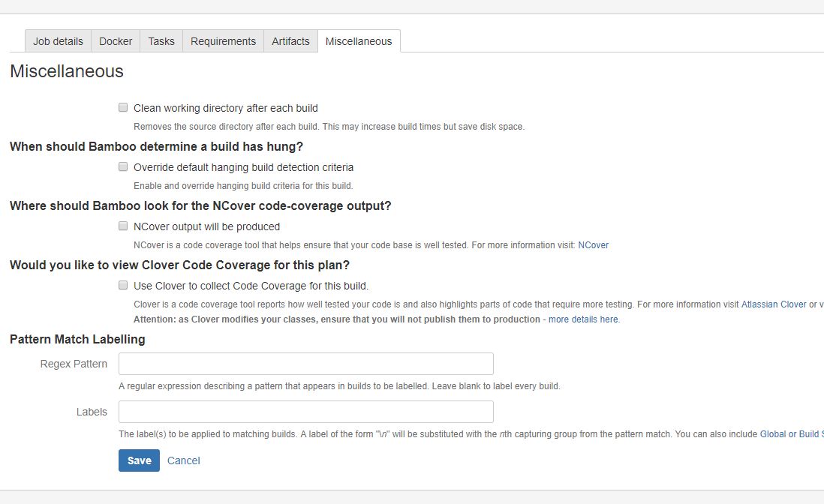Open the Global or Build variables link
The width and height of the screenshot is (824, 504).
792,434
